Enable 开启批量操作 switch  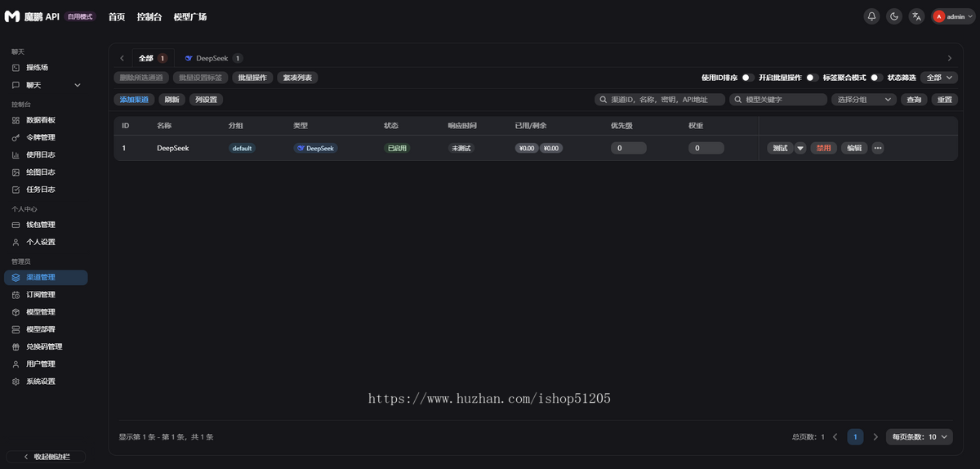coord(811,78)
